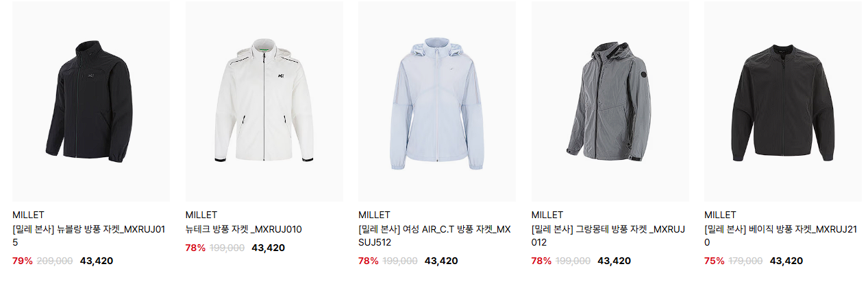Click product title 여성 AIR_C.T 방풍 자켓

click(x=434, y=236)
